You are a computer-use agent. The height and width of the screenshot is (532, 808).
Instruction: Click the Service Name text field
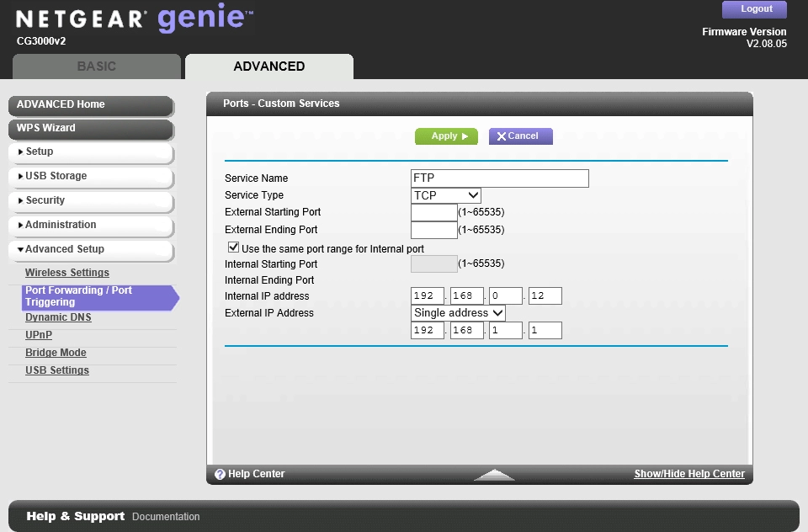tap(499, 178)
